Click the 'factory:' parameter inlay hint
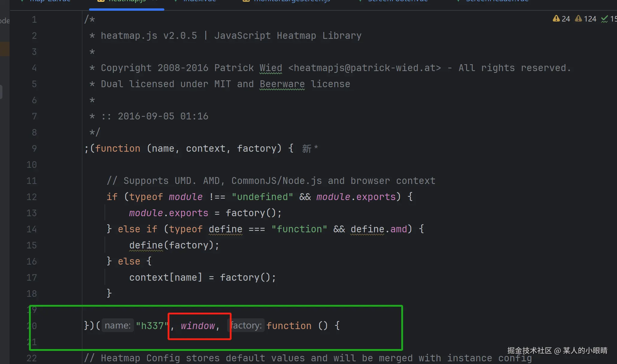Viewport: 617px width, 364px height. pyautogui.click(x=246, y=325)
